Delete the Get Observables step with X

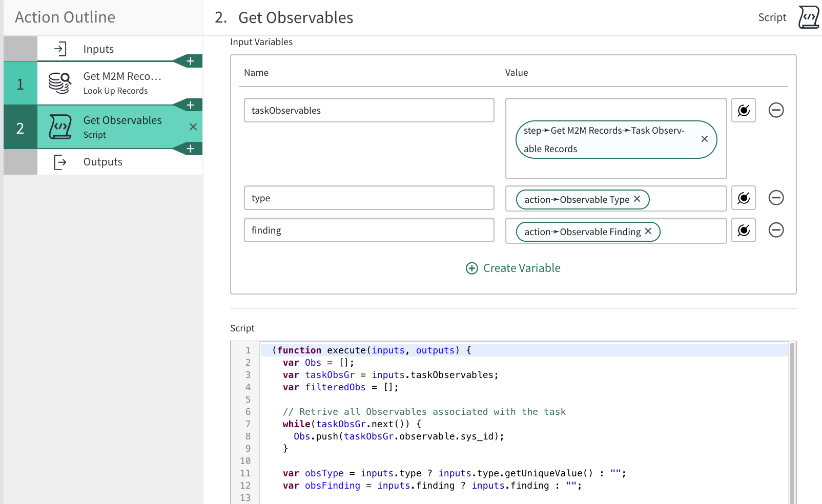tap(193, 127)
